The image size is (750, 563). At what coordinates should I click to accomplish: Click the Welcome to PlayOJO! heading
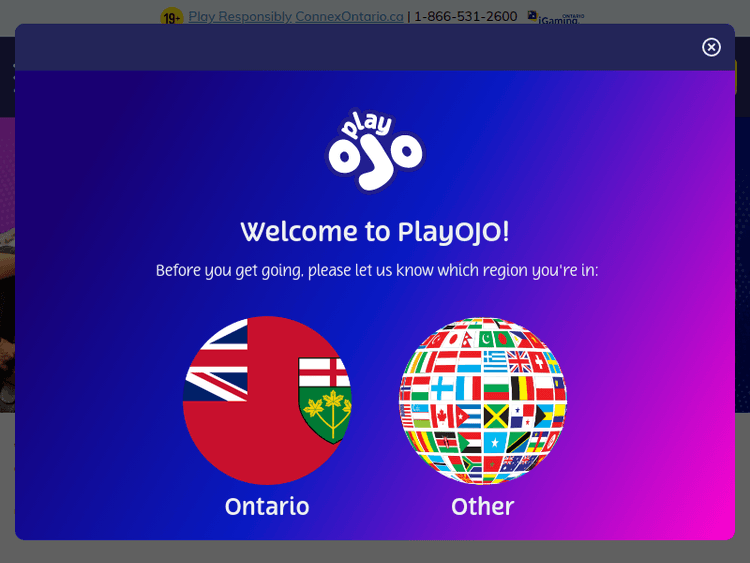point(375,232)
